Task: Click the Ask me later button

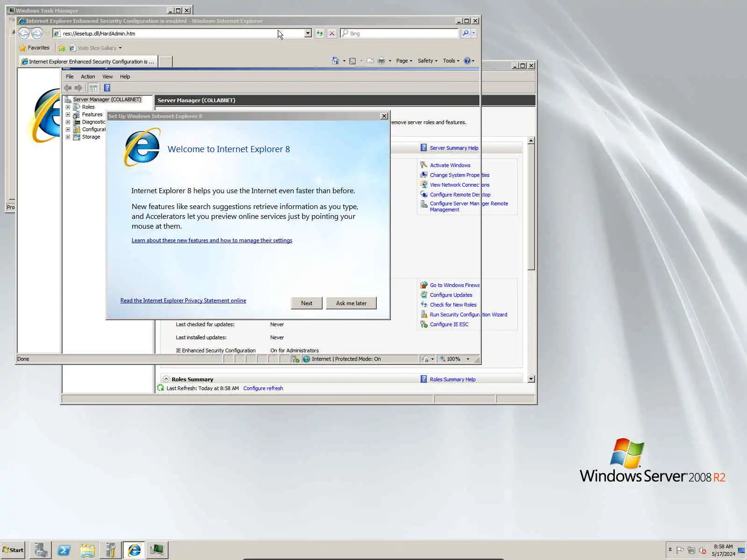Action: click(x=351, y=303)
